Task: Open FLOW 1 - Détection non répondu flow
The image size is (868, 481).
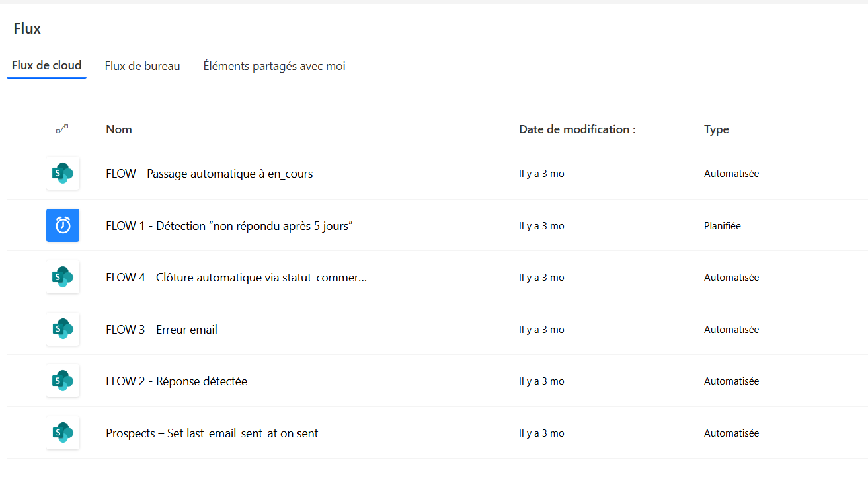Action: tap(229, 226)
